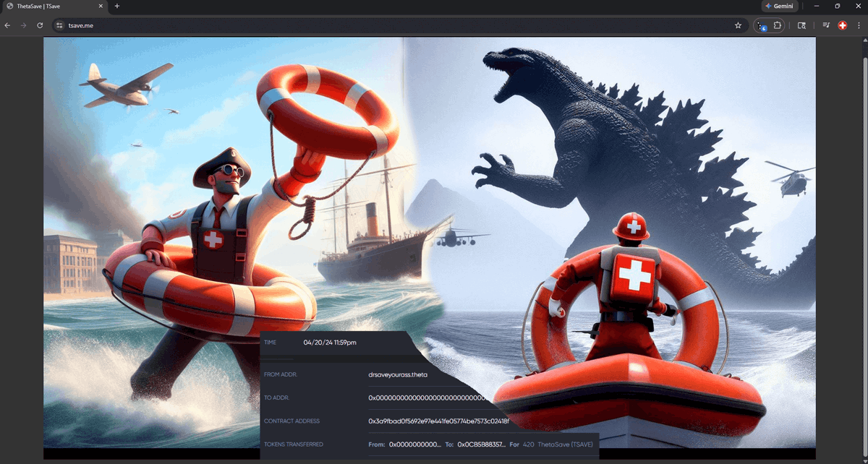The height and width of the screenshot is (464, 868).
Task: Click the time value 04/20/24 11:59pm
Action: [x=330, y=343]
